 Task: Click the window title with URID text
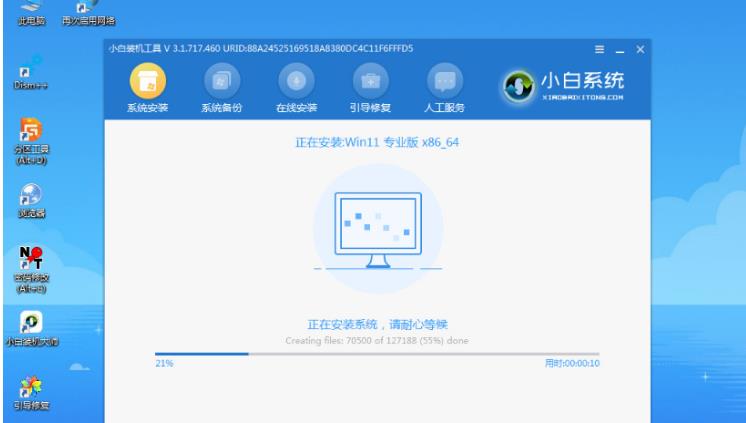click(261, 49)
